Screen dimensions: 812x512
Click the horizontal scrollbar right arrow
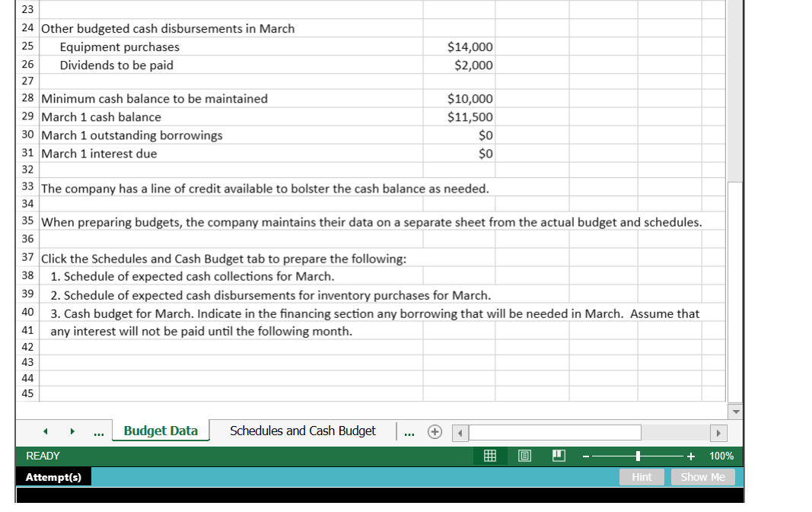coord(718,432)
